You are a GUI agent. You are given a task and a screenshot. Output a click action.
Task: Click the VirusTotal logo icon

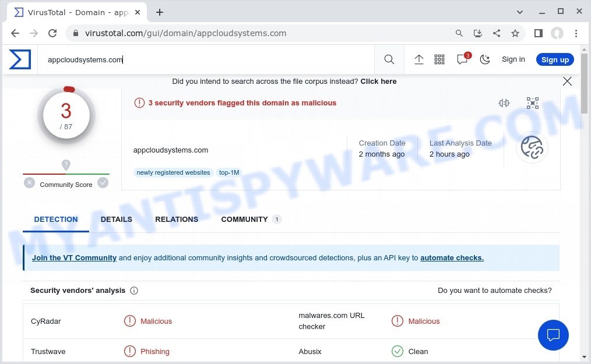20,59
